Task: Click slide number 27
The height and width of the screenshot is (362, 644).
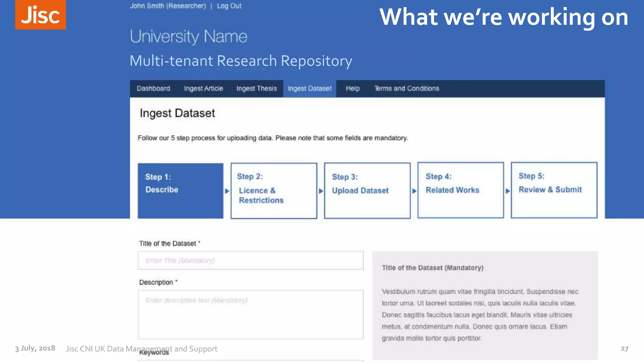Action: [625, 349]
